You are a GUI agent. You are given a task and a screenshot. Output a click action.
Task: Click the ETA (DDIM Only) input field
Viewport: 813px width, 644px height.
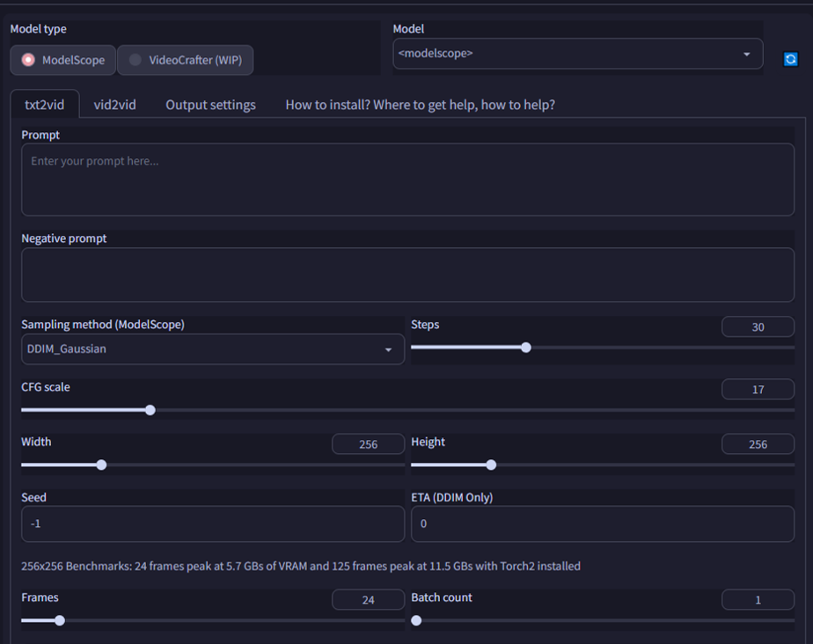pyautogui.click(x=602, y=523)
